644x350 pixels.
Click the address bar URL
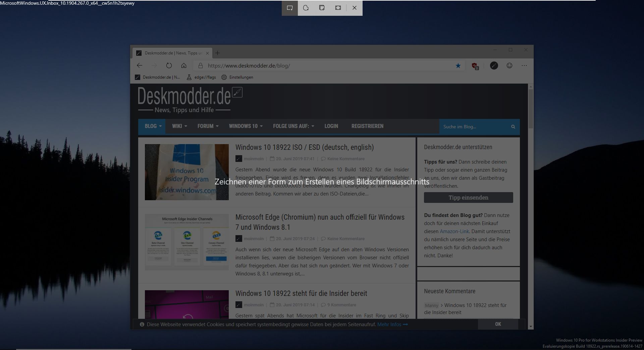point(249,65)
